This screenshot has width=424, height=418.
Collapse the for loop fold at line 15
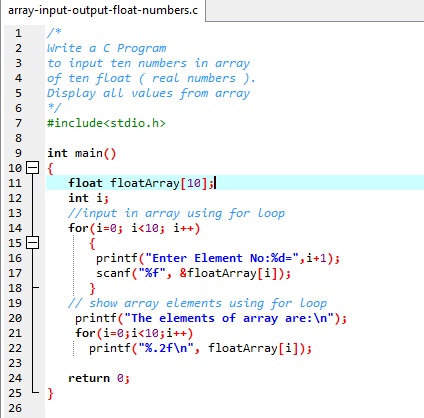33,243
